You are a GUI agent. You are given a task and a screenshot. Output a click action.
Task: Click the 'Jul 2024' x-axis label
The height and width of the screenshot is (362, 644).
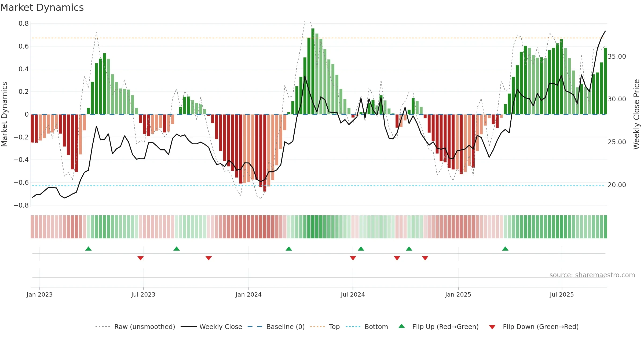[x=353, y=294]
